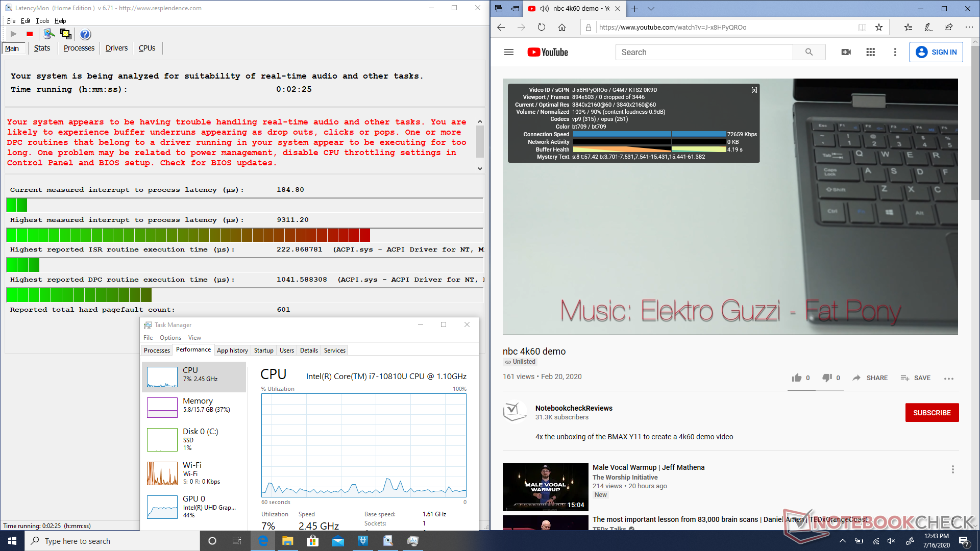Image resolution: width=980 pixels, height=551 pixels.
Task: Open a new Edge tab
Action: [x=634, y=9]
